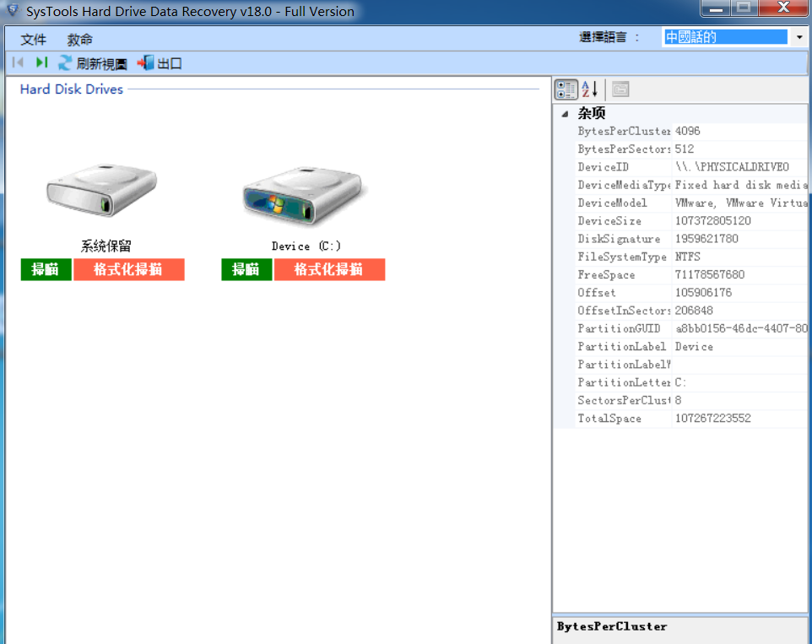Click the previous navigation arrow icon
Viewport: 812px width, 644px height.
pos(18,63)
